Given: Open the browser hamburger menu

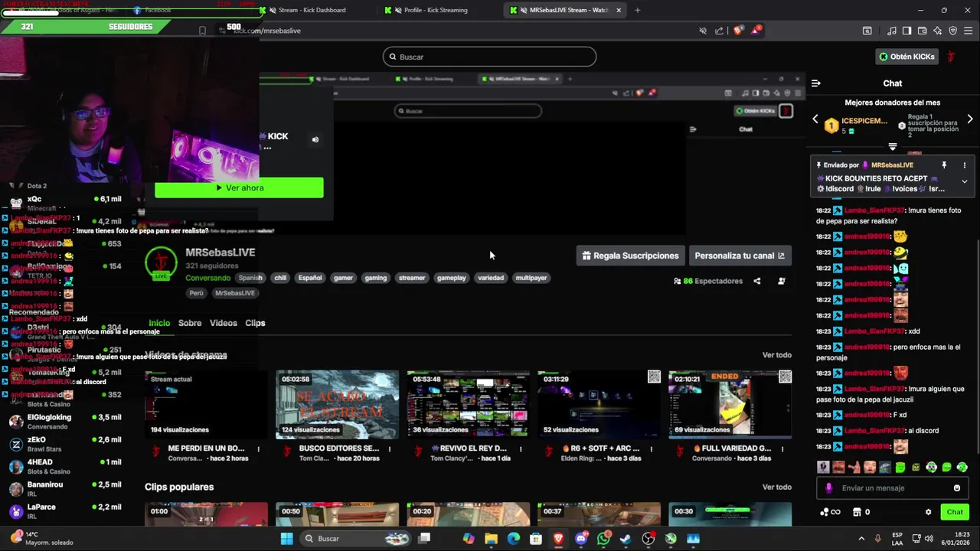Looking at the screenshot, I should tap(969, 31).
